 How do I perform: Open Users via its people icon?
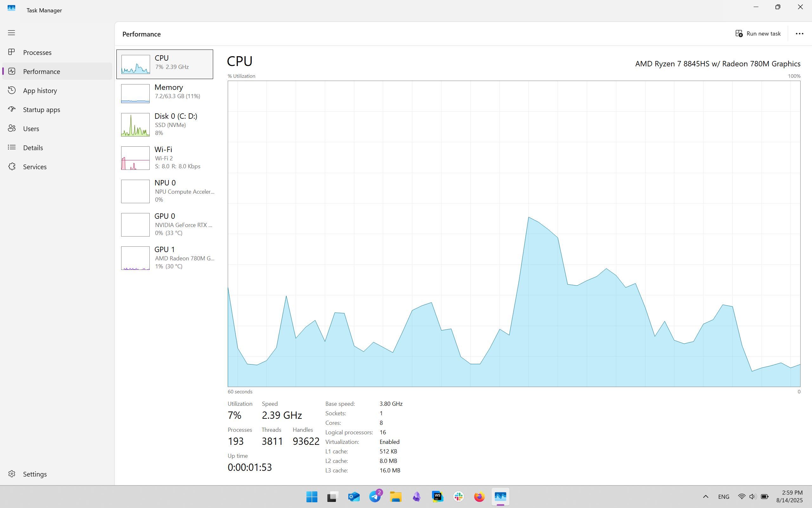pos(11,128)
